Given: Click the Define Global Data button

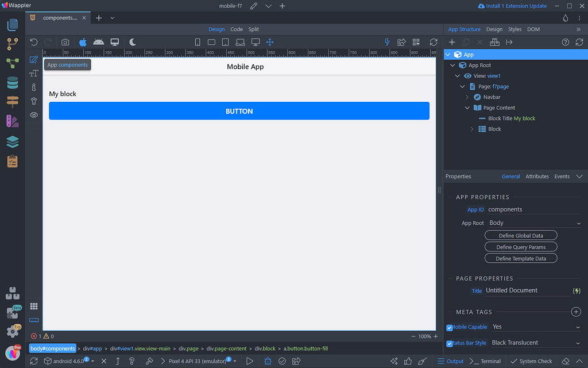Looking at the screenshot, I should pyautogui.click(x=521, y=235).
